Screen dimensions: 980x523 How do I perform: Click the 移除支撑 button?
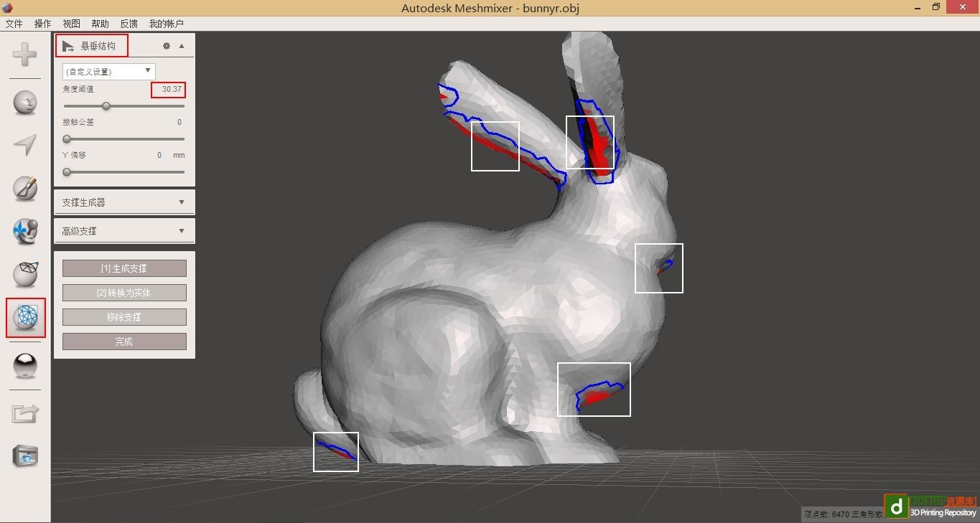click(x=124, y=317)
